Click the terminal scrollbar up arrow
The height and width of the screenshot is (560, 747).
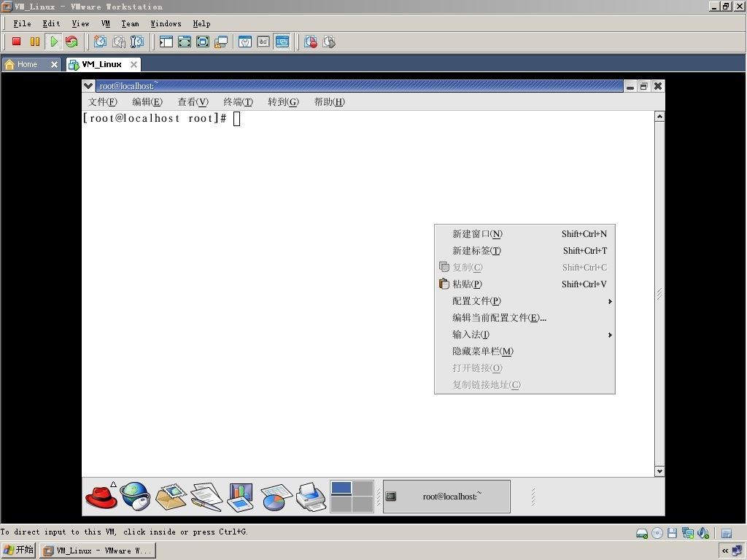659,116
